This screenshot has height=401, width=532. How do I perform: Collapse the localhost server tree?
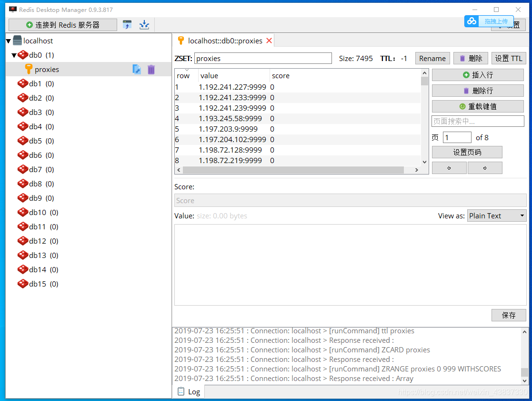9,41
